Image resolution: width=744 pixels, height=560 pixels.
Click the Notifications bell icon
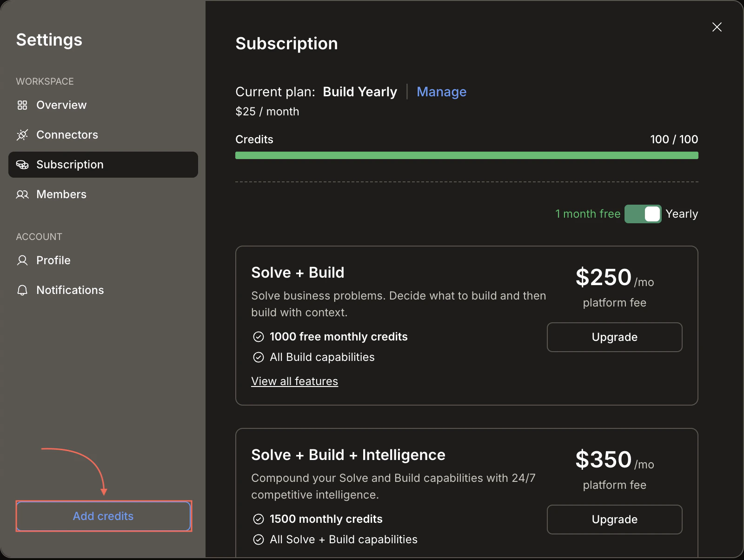[x=22, y=290]
